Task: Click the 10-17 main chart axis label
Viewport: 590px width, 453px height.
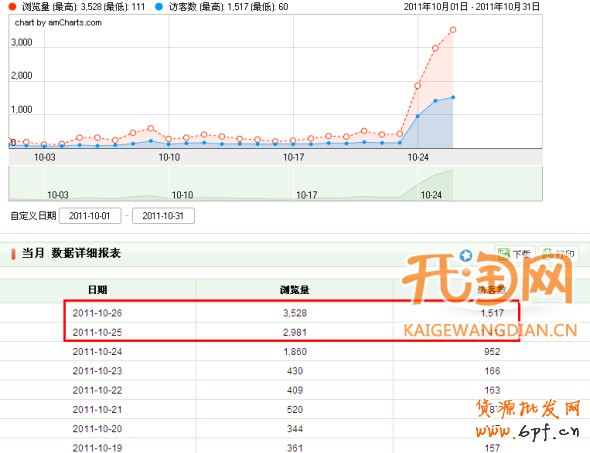Action: pos(293,157)
